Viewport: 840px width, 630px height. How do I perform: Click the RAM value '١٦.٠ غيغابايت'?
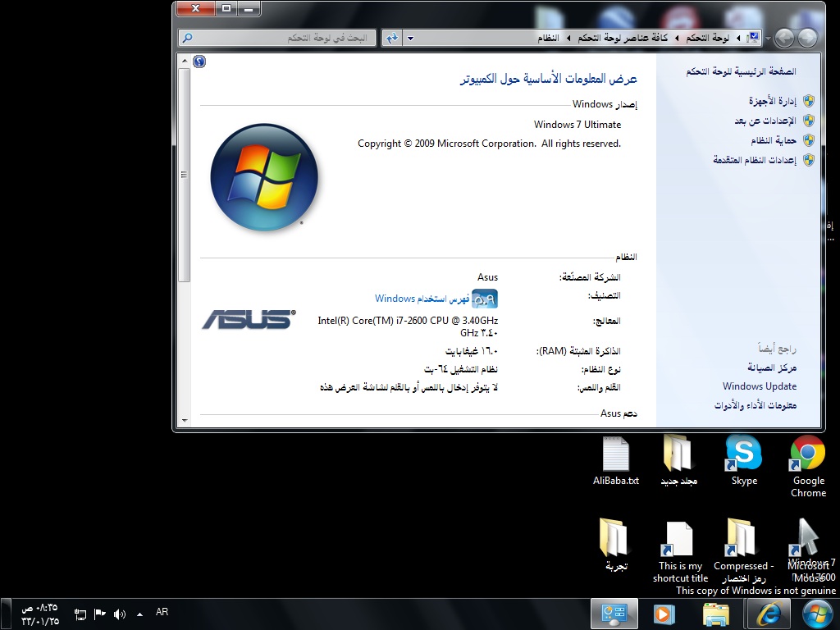(x=472, y=351)
